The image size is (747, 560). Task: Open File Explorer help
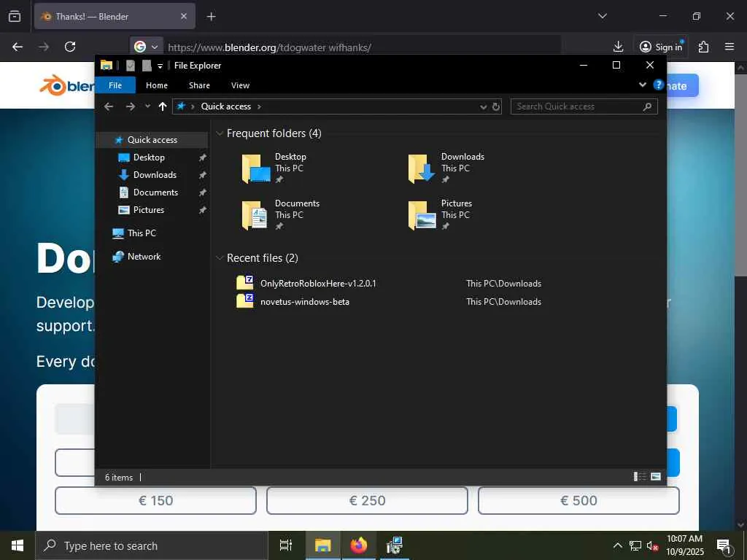point(659,85)
